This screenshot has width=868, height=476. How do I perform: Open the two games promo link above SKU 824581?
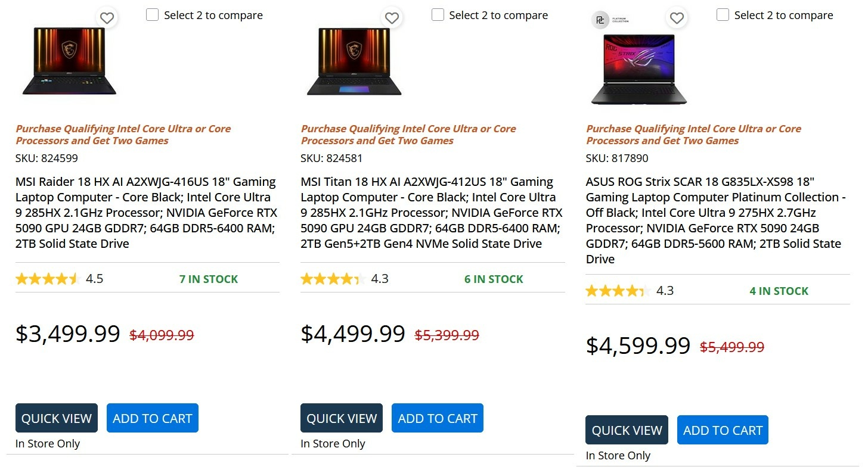[x=408, y=135]
